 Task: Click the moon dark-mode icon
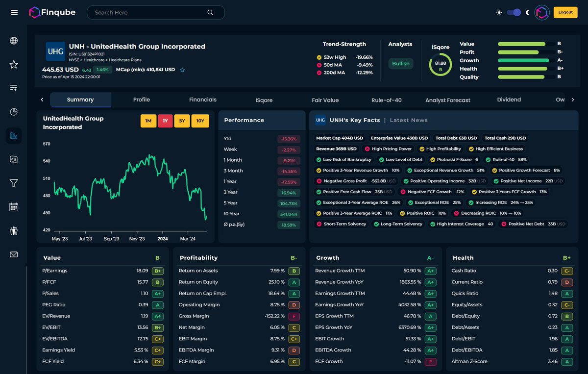(528, 12)
